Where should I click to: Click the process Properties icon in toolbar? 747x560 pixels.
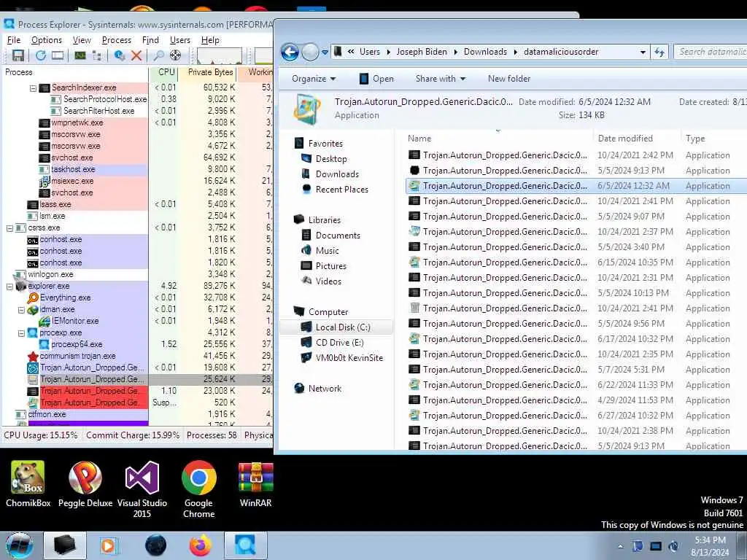(119, 55)
